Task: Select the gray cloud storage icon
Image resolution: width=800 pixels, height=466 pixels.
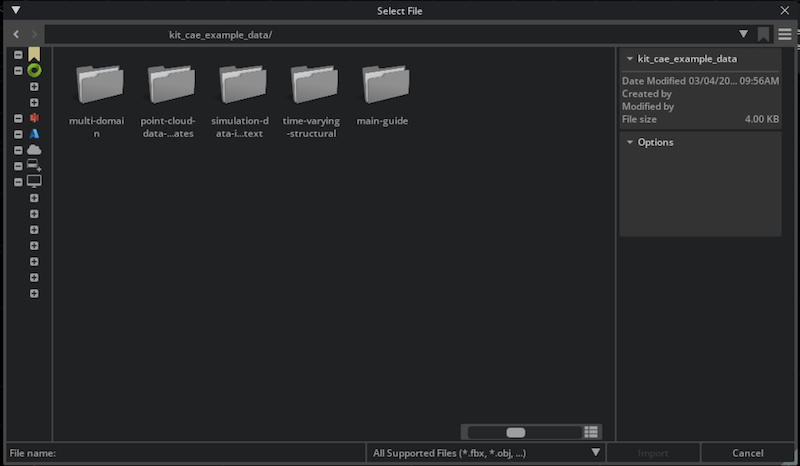Action: [34, 150]
